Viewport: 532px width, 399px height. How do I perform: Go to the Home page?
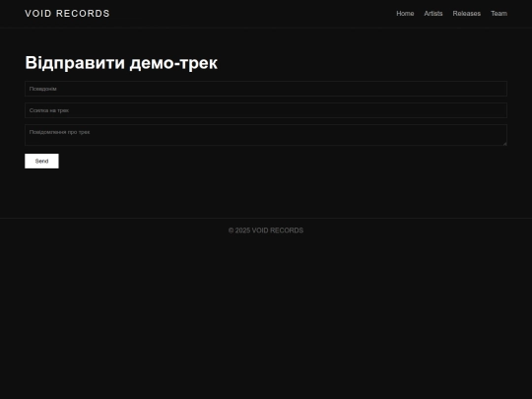tap(405, 14)
